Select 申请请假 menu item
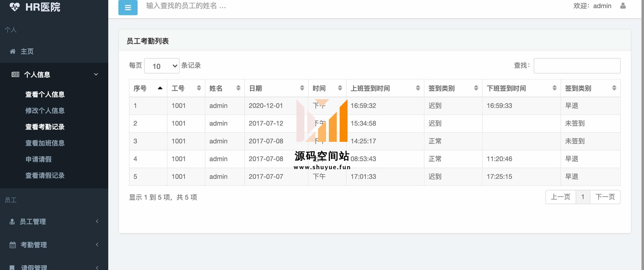The width and height of the screenshot is (644, 270). (x=38, y=159)
